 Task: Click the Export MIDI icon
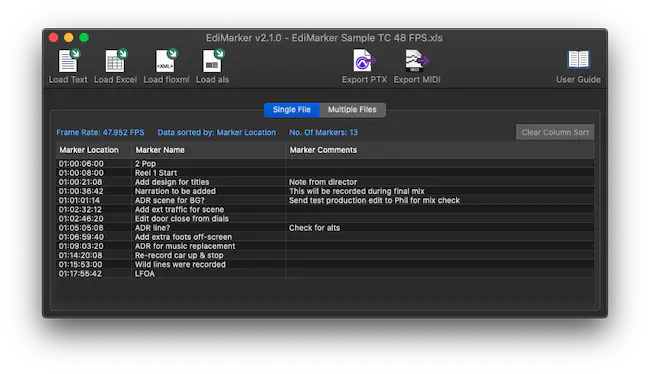click(417, 61)
